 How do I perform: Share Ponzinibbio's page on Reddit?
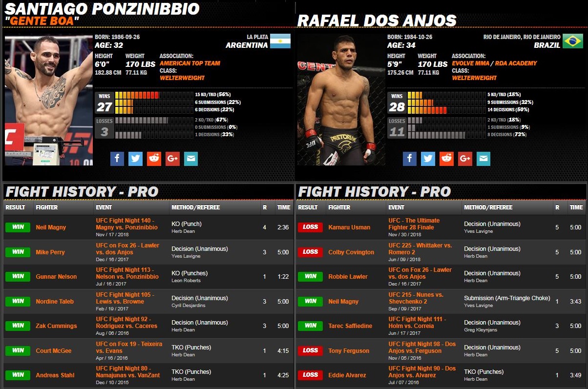(154, 159)
